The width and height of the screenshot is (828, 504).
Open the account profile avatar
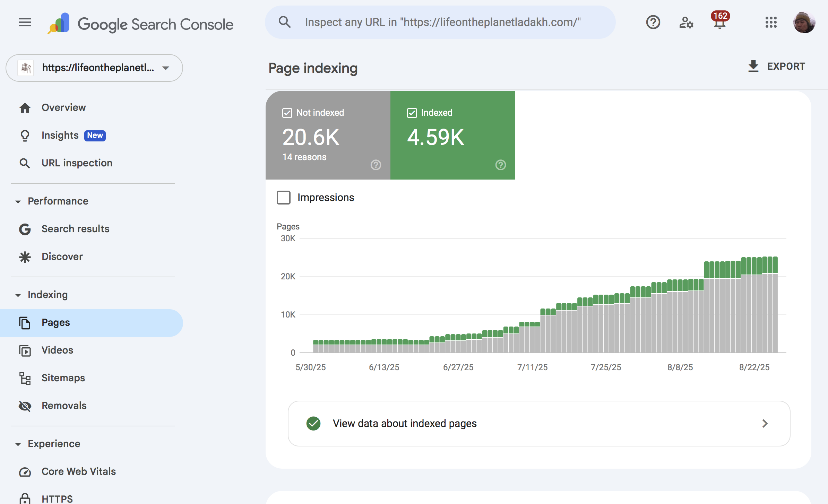[x=804, y=23]
